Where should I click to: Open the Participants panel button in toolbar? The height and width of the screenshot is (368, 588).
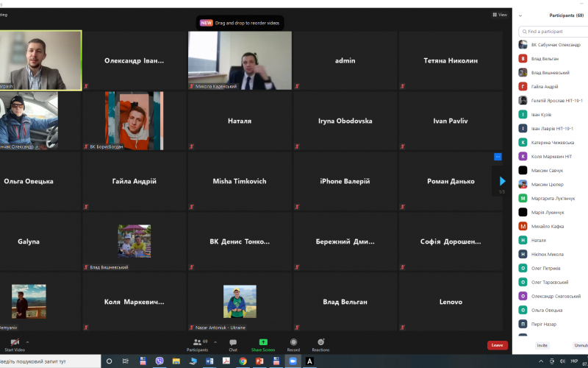(x=197, y=344)
